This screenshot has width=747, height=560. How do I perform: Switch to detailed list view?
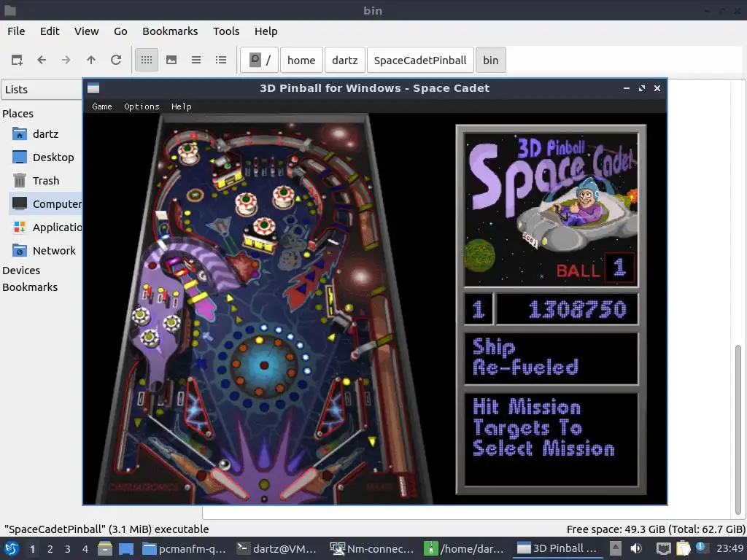(221, 60)
